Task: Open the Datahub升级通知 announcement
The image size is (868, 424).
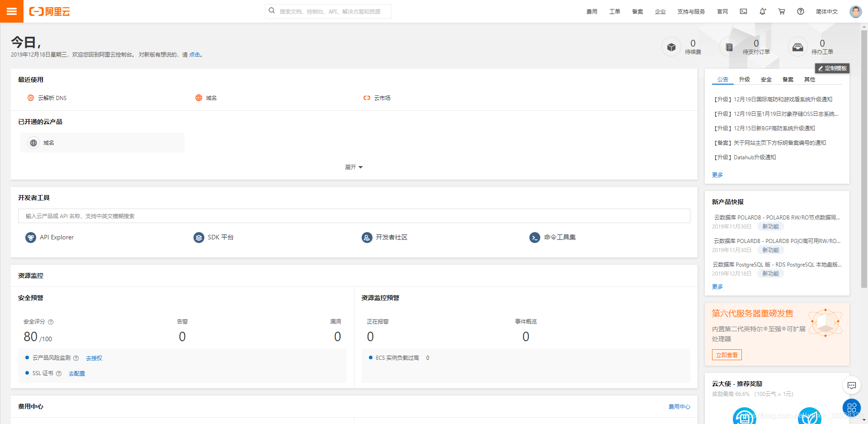Action: (745, 157)
